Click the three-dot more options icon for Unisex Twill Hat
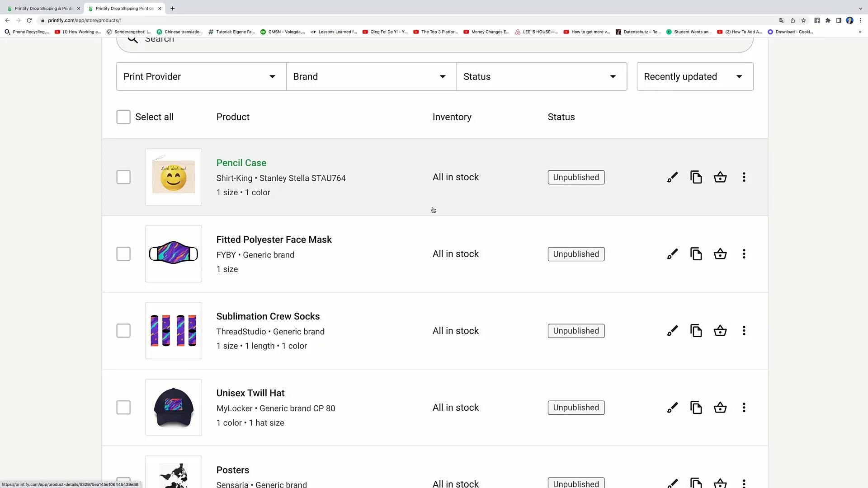This screenshot has height=488, width=868. point(745,408)
